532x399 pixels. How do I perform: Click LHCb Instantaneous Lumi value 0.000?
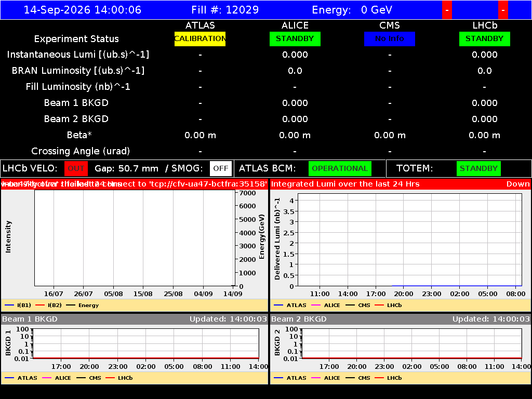point(485,55)
